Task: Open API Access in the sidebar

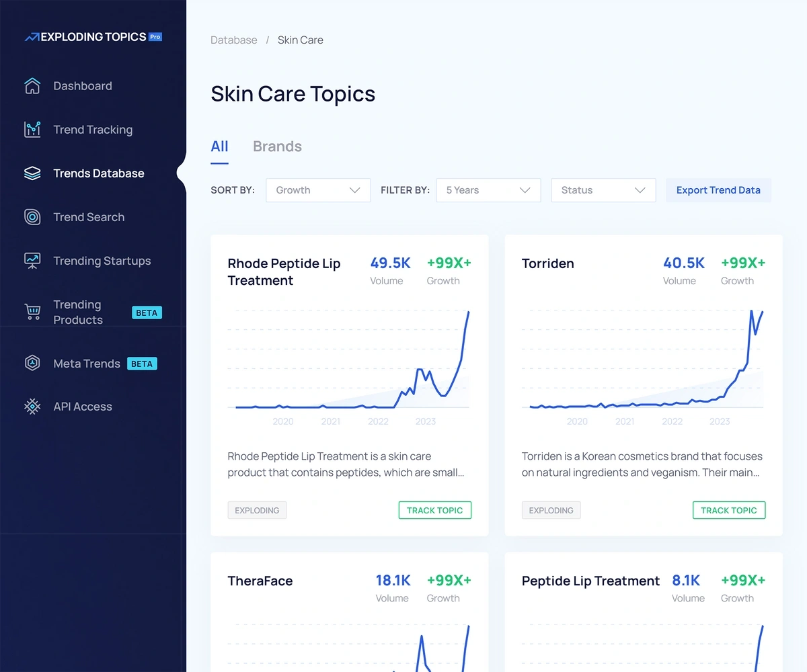Action: tap(83, 407)
